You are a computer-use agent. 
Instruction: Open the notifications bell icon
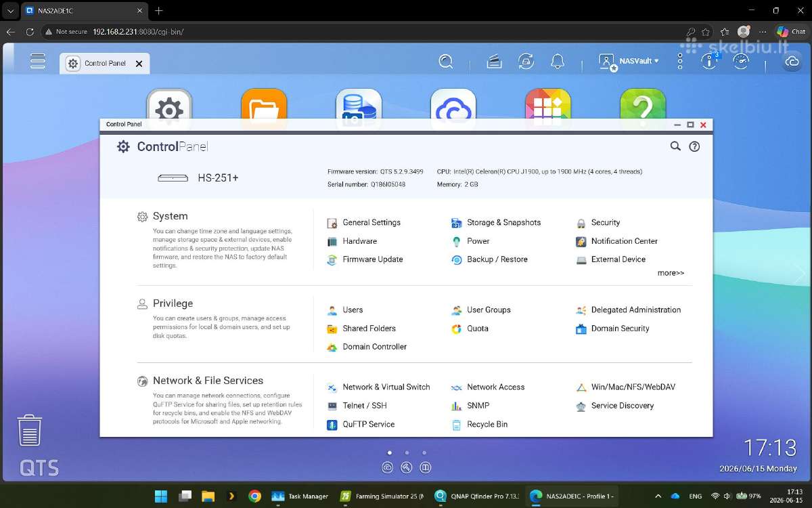pyautogui.click(x=558, y=62)
